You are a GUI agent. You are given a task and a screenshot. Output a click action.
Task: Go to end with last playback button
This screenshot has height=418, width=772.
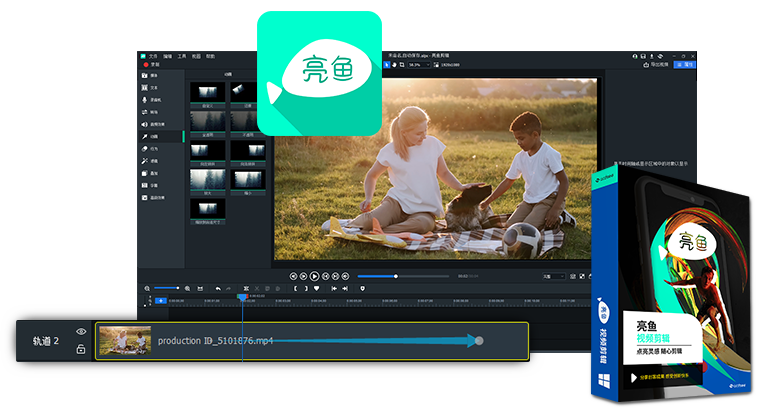click(x=345, y=276)
